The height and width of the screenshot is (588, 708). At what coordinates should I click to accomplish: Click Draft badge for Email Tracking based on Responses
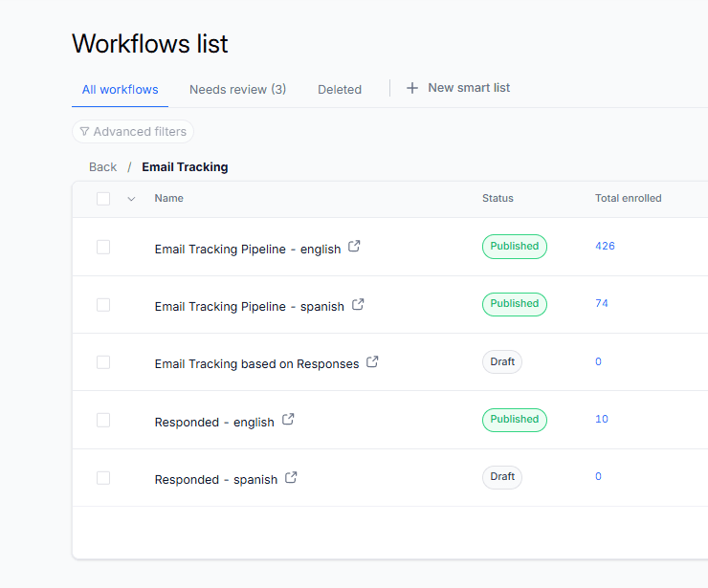coord(502,362)
